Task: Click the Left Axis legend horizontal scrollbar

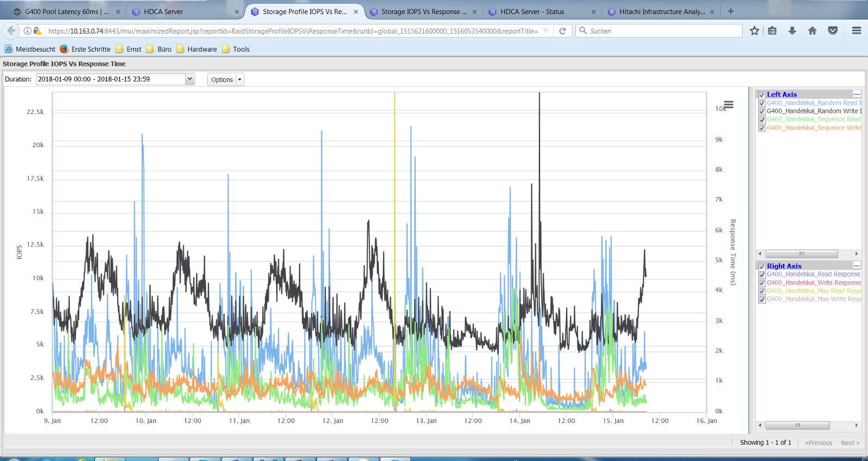Action: tap(801, 254)
